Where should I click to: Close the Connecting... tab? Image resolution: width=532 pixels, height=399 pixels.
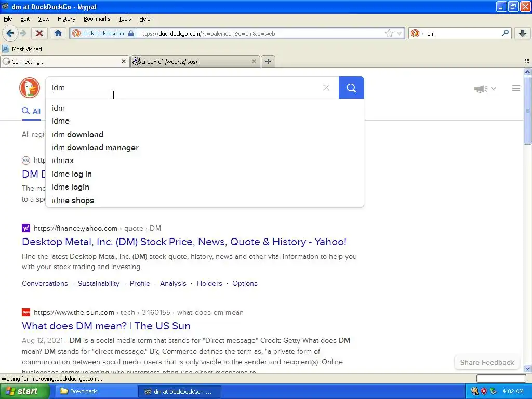tap(124, 61)
